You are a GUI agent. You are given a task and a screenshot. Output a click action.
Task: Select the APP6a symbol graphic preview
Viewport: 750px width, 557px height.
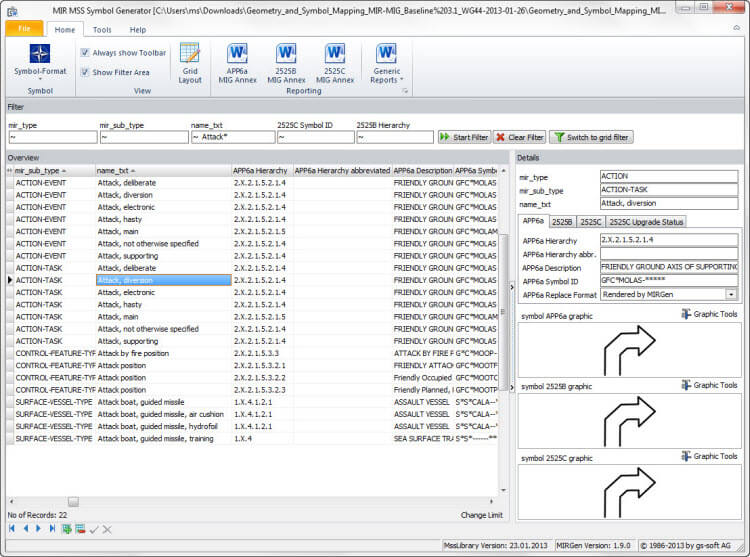(x=629, y=350)
